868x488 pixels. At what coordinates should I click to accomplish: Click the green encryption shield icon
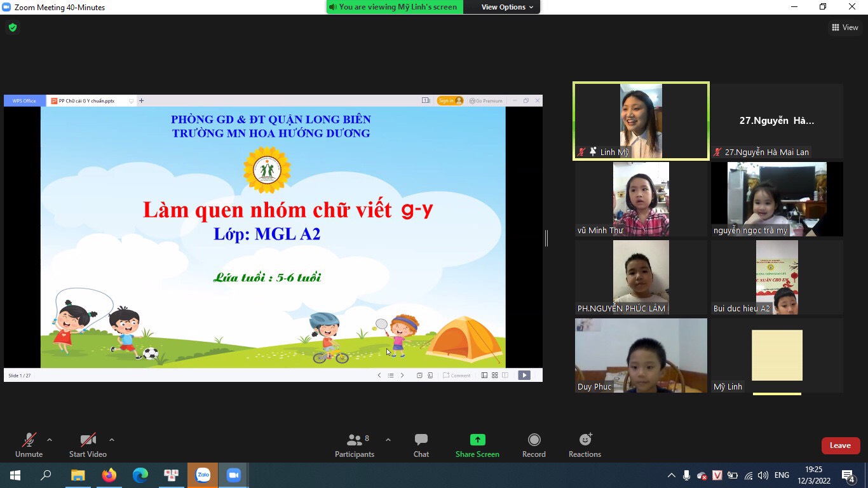click(x=12, y=27)
